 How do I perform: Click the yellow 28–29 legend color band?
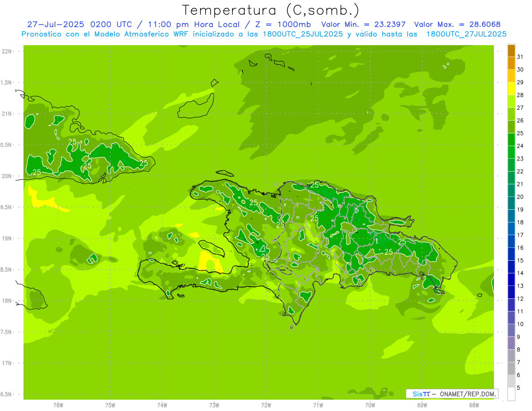[511, 89]
